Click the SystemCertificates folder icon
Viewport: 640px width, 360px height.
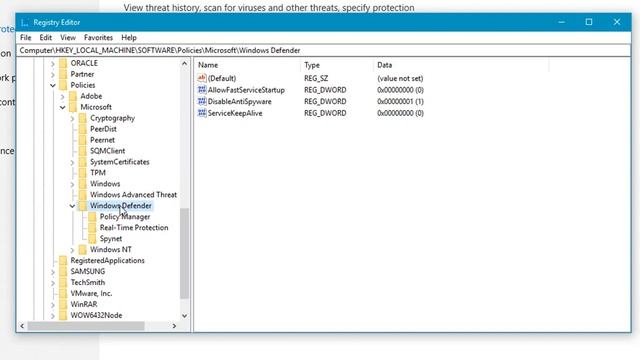pos(82,162)
